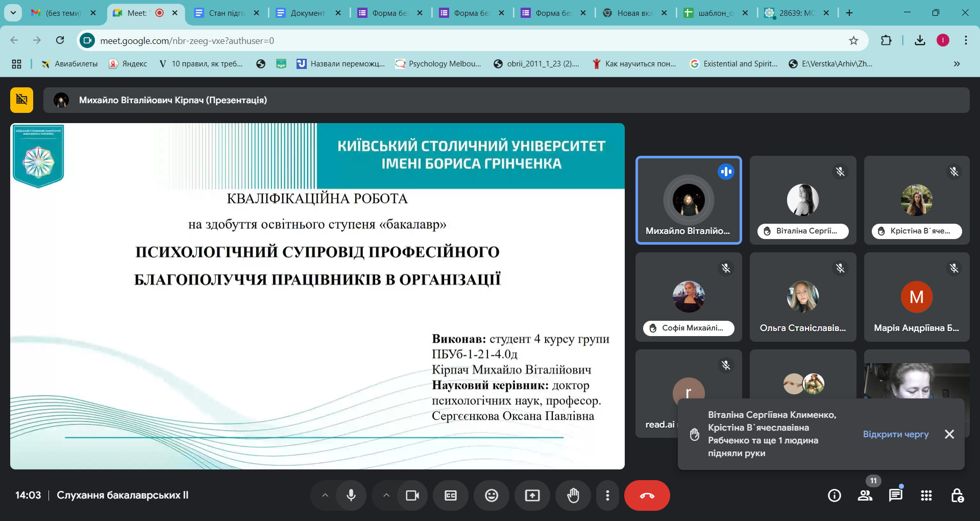Toggle the camera button

coord(412,495)
